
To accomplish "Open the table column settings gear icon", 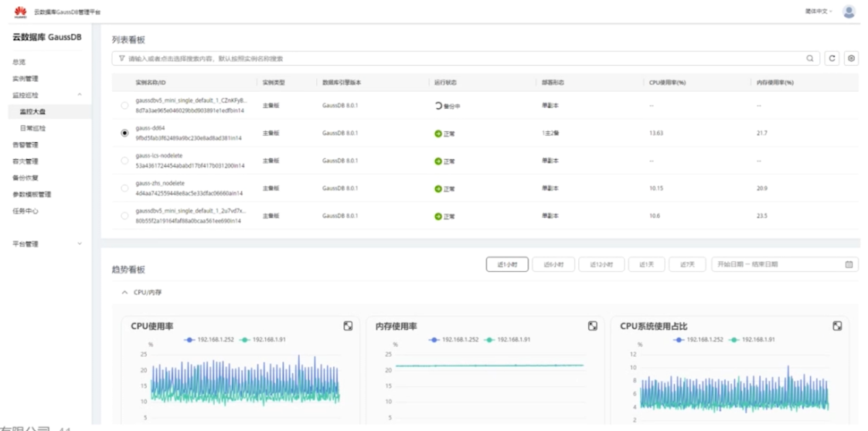I will coord(851,59).
